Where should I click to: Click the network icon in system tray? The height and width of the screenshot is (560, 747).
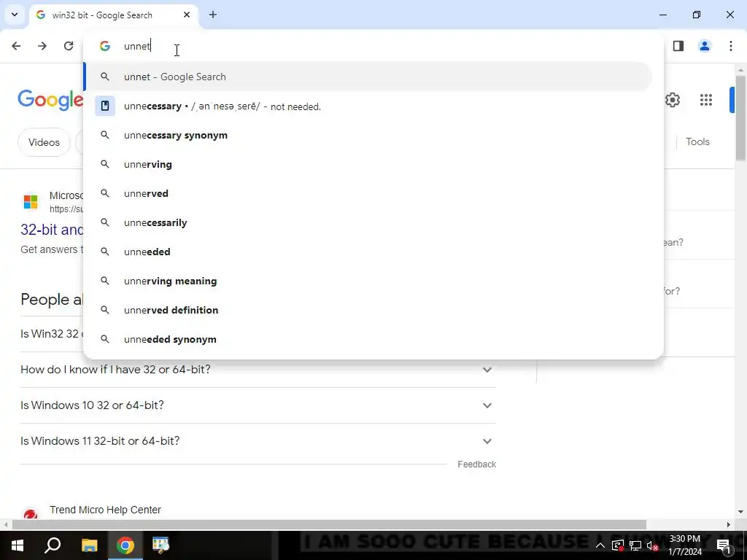point(635,545)
